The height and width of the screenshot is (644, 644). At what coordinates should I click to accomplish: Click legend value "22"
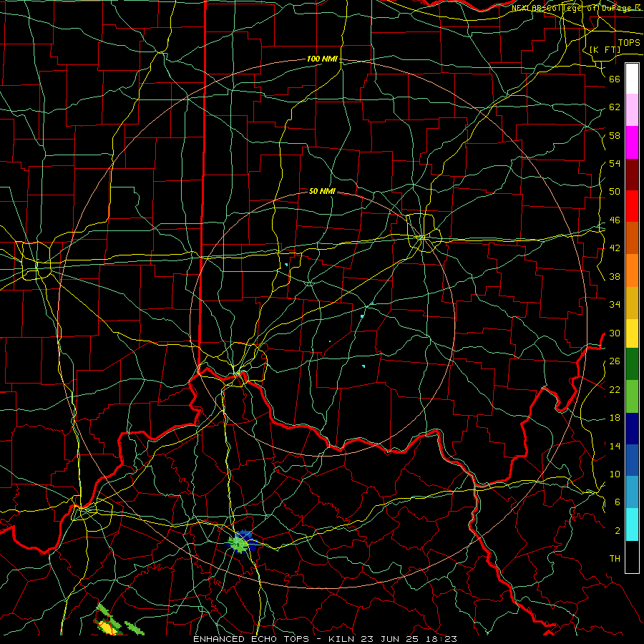[x=615, y=389]
